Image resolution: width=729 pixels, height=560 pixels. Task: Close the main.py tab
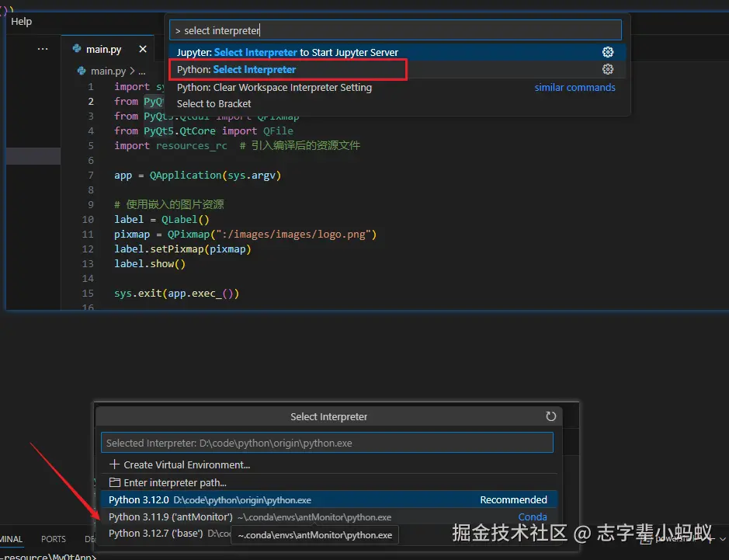pos(143,49)
